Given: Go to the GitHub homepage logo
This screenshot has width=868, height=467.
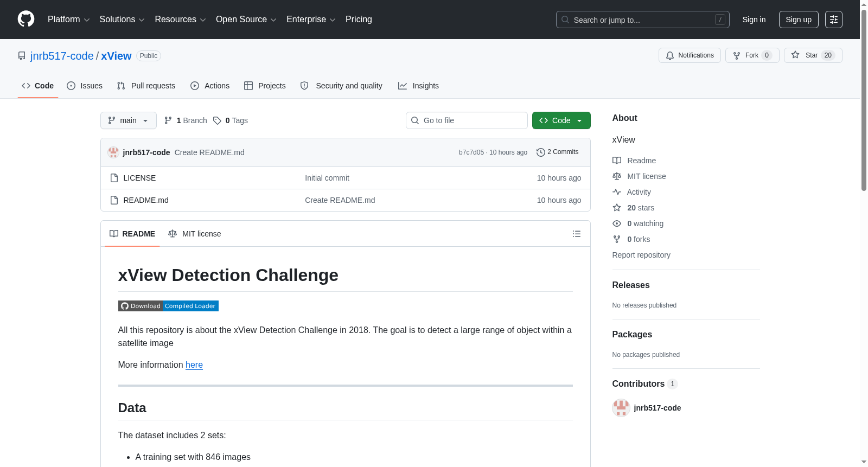Looking at the screenshot, I should (26, 19).
